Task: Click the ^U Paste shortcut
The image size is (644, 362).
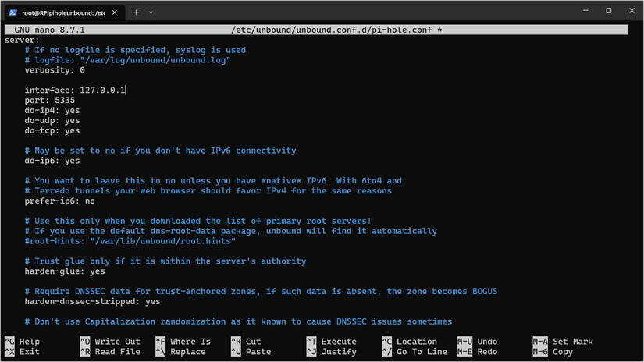Action: pos(251,352)
